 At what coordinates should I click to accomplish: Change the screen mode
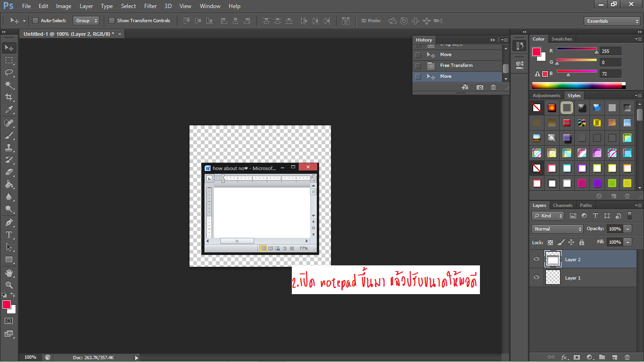click(9, 334)
